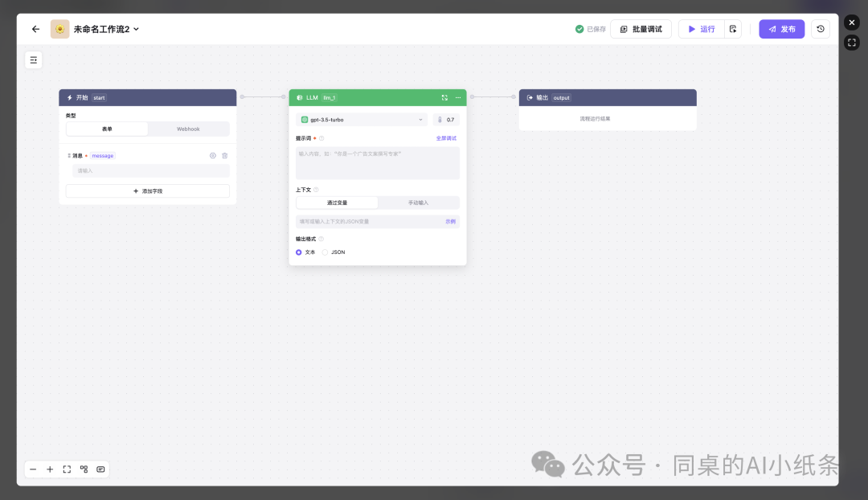
Task: Select the 表单 tab in start node
Action: pos(107,129)
